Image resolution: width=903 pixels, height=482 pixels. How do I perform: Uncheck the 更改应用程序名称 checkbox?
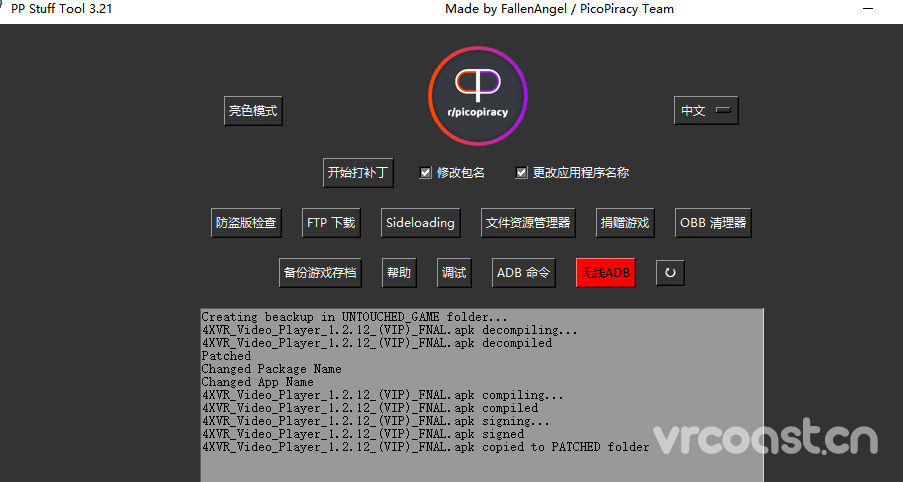coord(521,172)
